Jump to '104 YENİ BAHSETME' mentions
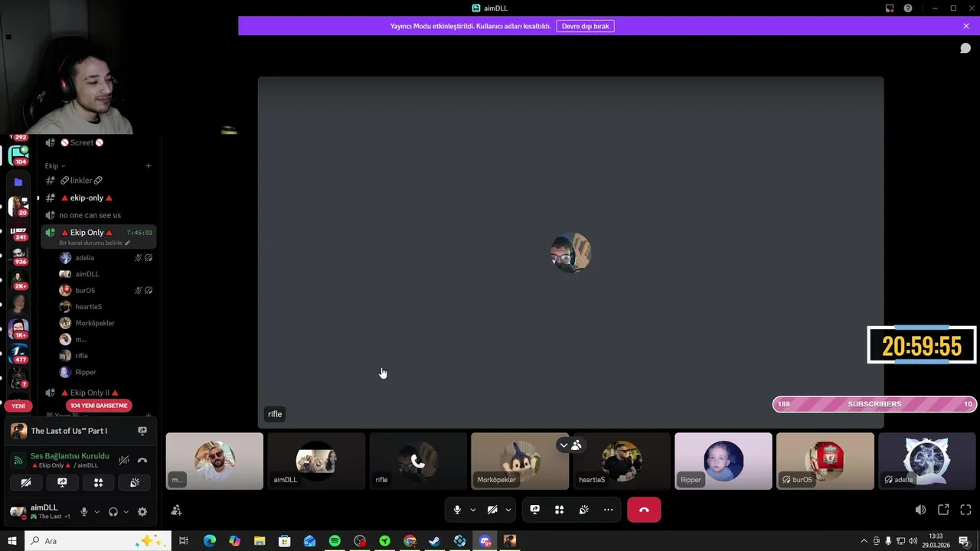Screen dimensions: 980x551 tap(99, 406)
